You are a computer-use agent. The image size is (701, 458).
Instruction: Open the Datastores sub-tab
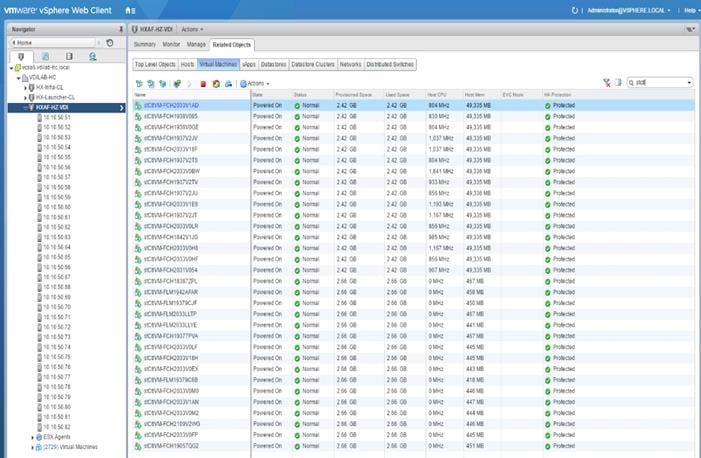pos(273,64)
